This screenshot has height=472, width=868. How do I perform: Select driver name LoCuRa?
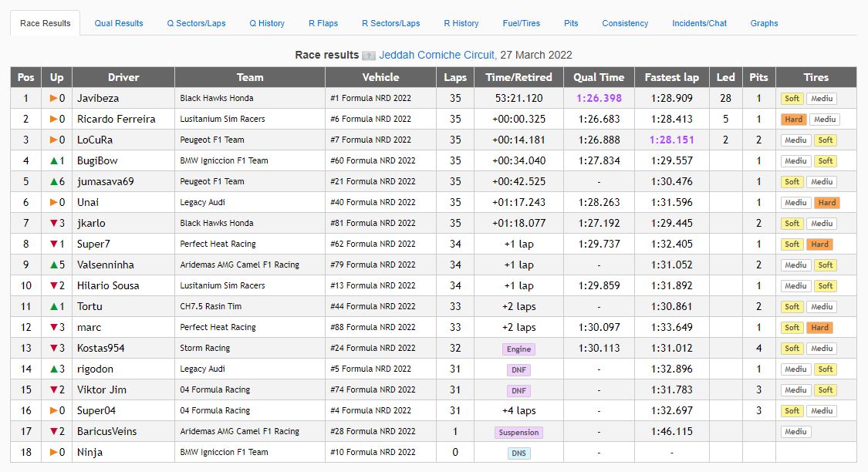[95, 140]
